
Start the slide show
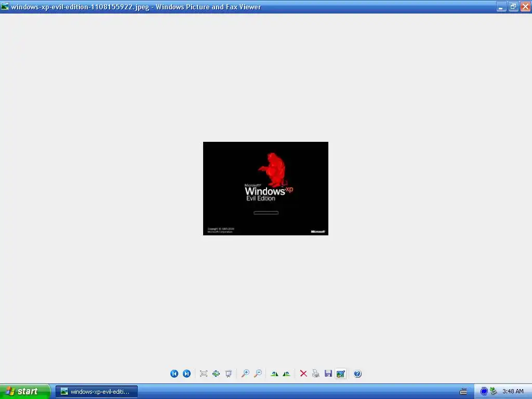[229, 374]
